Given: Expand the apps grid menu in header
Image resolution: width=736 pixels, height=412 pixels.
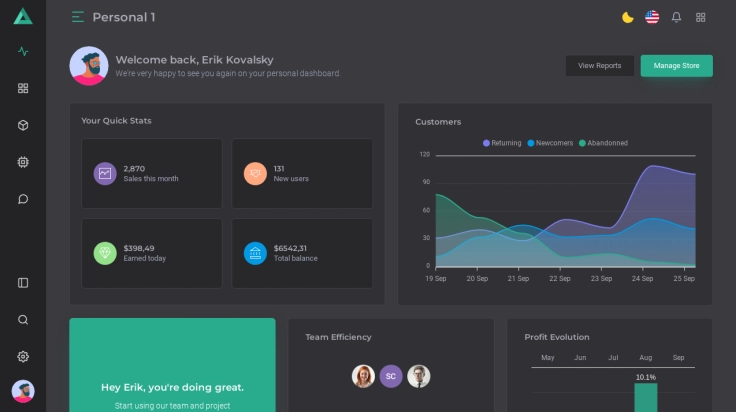Looking at the screenshot, I should coord(701,17).
